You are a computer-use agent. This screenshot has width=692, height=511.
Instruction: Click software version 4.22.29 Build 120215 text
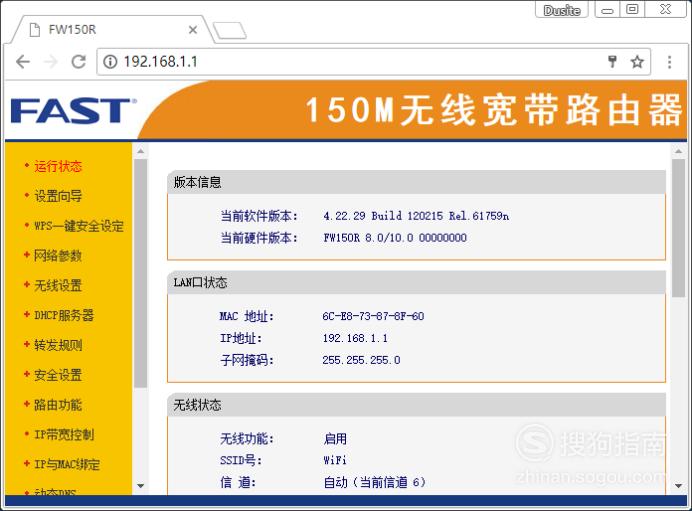pyautogui.click(x=416, y=216)
